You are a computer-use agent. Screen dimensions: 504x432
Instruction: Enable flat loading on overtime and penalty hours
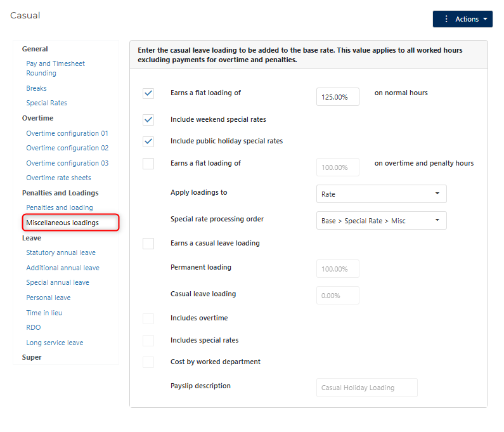[x=148, y=164]
